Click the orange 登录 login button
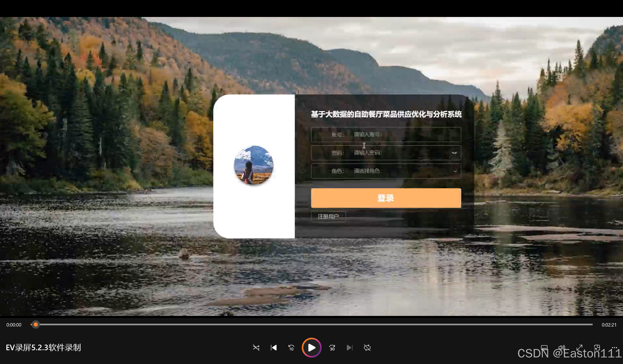Viewport: 623px width, 364px height. (386, 198)
